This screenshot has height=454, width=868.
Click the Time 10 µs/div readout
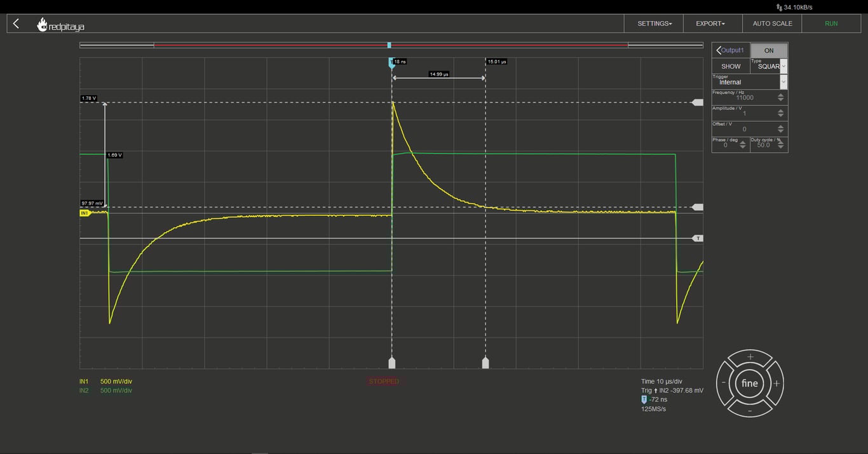point(661,382)
